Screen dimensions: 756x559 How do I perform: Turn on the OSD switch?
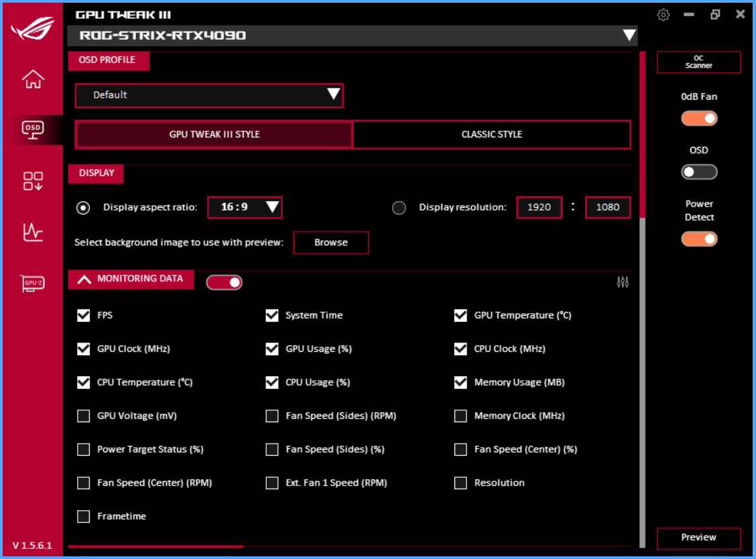(x=699, y=172)
